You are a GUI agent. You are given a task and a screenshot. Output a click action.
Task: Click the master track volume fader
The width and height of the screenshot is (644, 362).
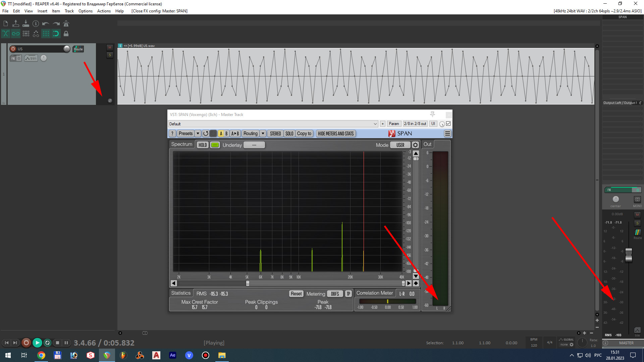click(x=629, y=255)
